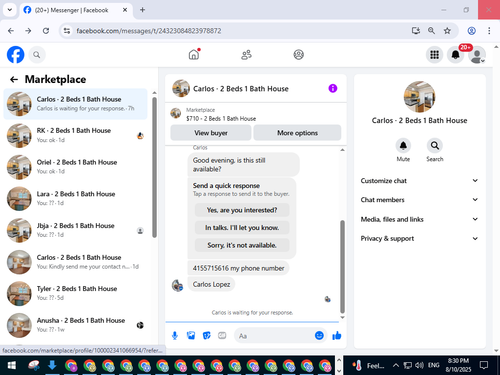This screenshot has height=375, width=500.
Task: Open Chrome three-dot menu
Action: tap(489, 31)
